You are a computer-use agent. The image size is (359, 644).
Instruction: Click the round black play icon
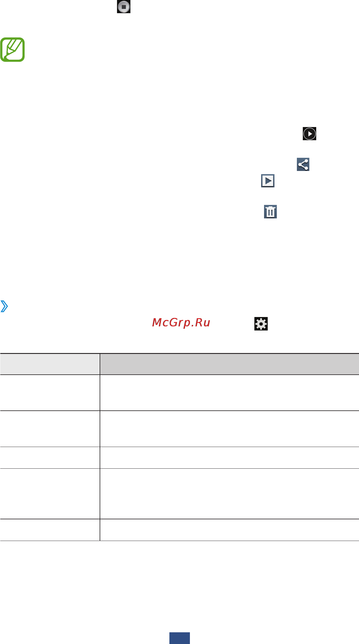pos(309,134)
